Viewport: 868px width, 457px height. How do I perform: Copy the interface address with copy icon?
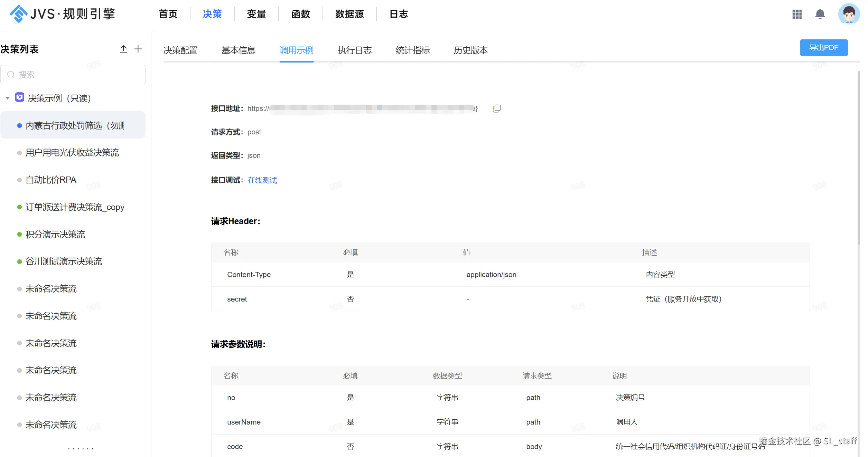point(497,108)
